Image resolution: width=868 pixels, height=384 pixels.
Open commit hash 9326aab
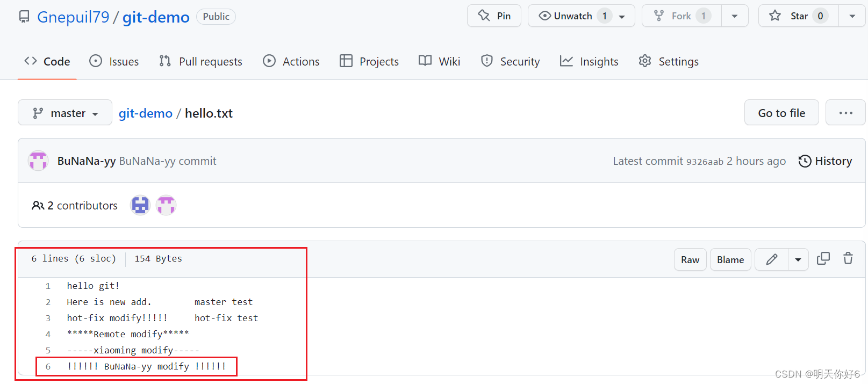click(705, 162)
